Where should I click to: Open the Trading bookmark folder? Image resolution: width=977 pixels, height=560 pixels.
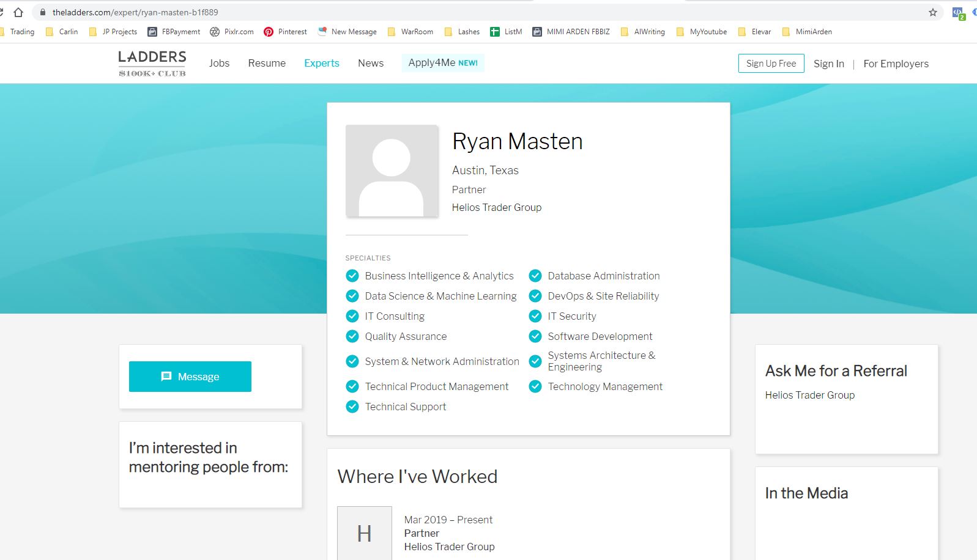click(x=17, y=32)
